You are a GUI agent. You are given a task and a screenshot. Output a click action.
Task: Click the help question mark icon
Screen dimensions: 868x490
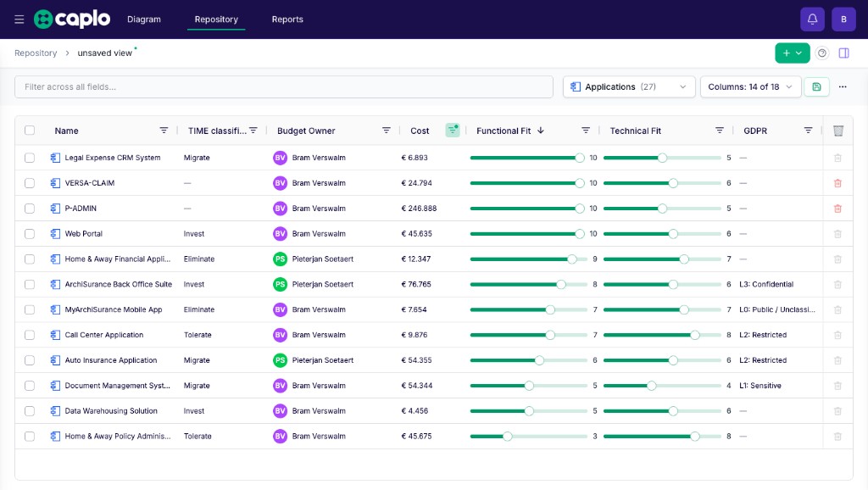(x=822, y=53)
